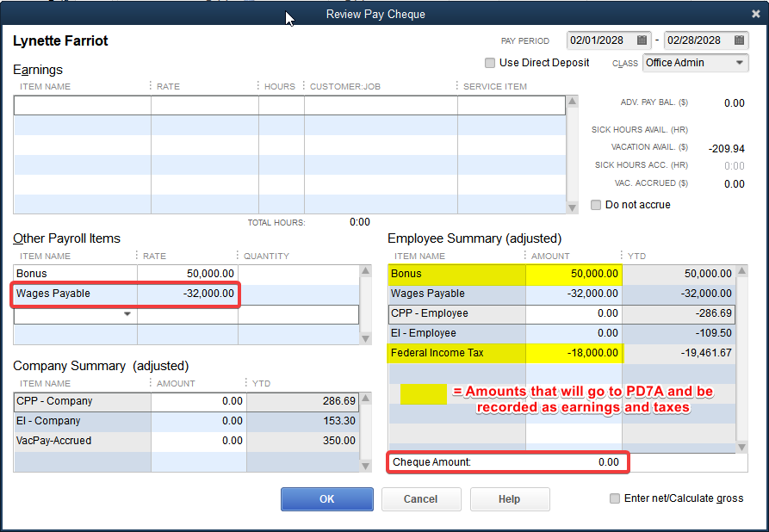Image resolution: width=769 pixels, height=532 pixels.
Task: Click scroll up arrow in Other Payroll Items
Action: click(x=365, y=270)
